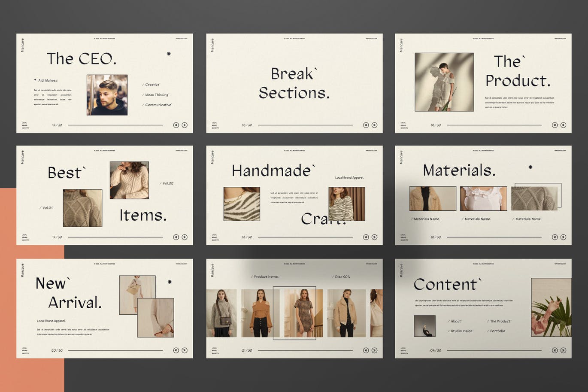Click the Disc 20% label
Image resolution: width=588 pixels, height=392 pixels.
[x=342, y=277]
